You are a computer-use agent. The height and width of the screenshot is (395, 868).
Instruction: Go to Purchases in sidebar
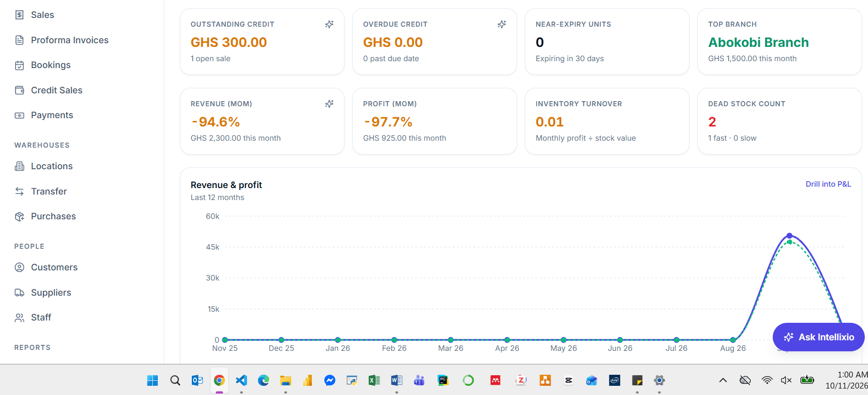tap(53, 217)
